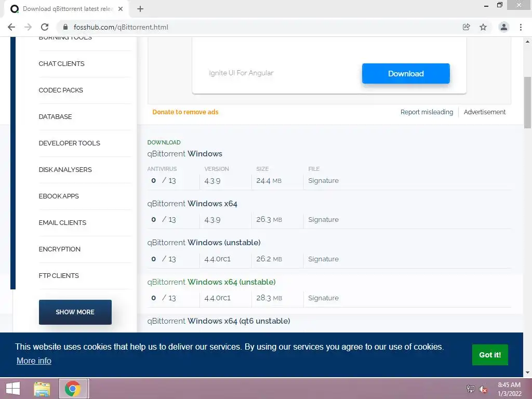The image size is (532, 399).
Task: Open a new tab with plus button
Action: (x=140, y=9)
